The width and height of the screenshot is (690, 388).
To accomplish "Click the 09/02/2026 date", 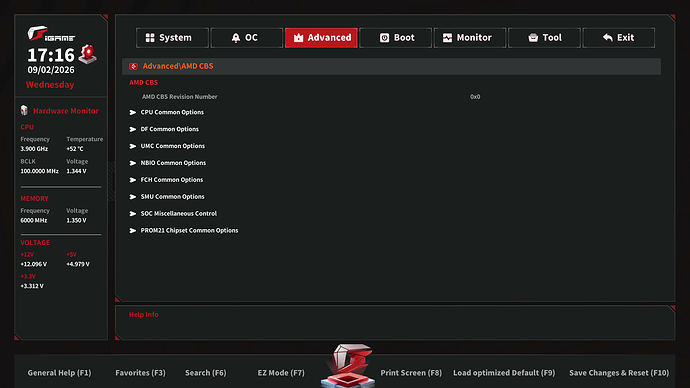I will (x=51, y=70).
